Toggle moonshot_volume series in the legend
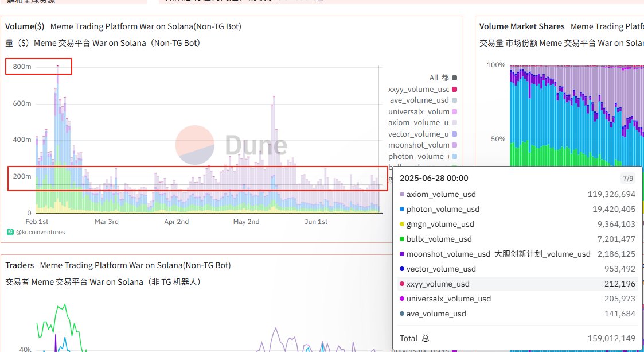 (x=423, y=145)
